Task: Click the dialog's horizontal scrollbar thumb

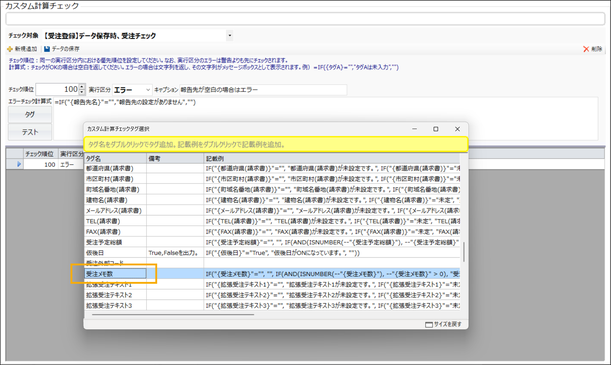Action: coord(173,314)
